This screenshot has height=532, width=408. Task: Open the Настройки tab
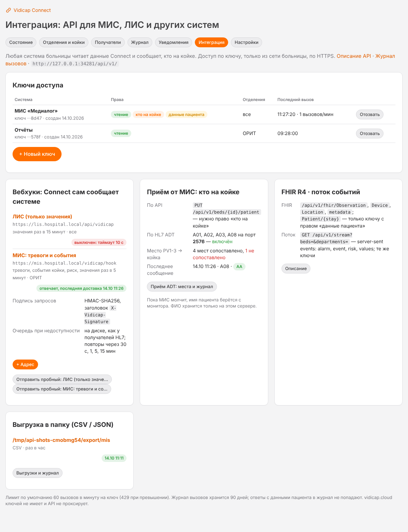point(247,42)
